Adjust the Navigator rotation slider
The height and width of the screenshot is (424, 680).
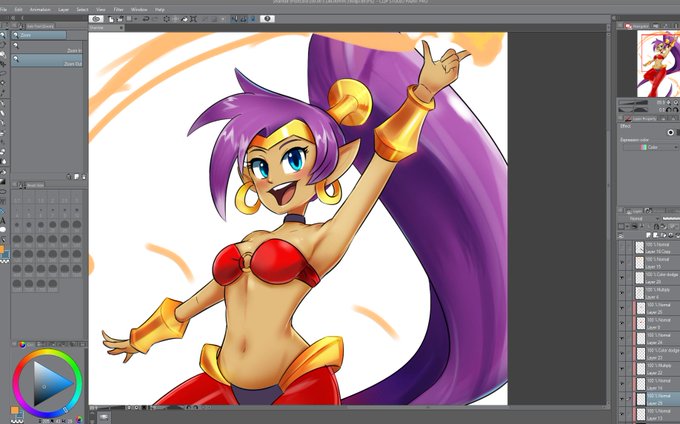[x=634, y=110]
